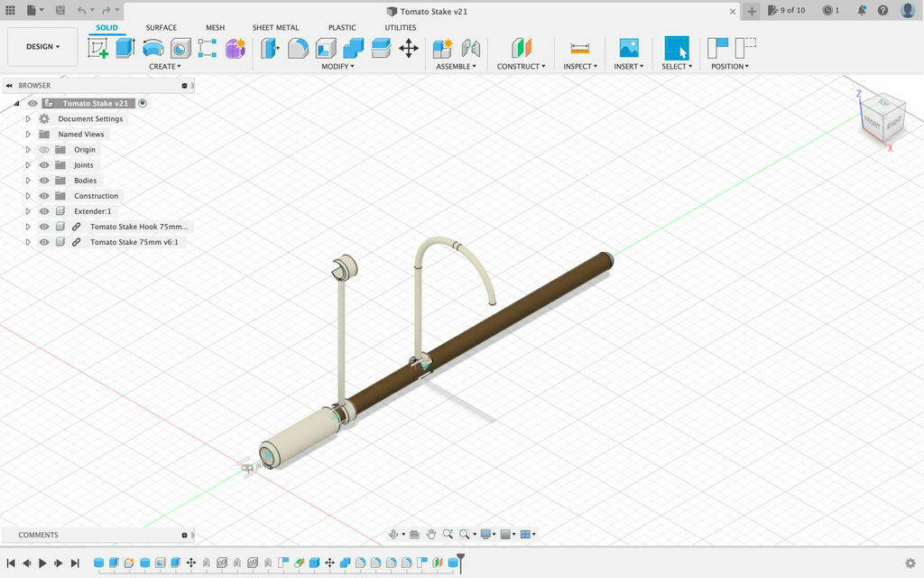Open the SHEET METAL tab
Image resolution: width=924 pixels, height=578 pixels.
276,27
